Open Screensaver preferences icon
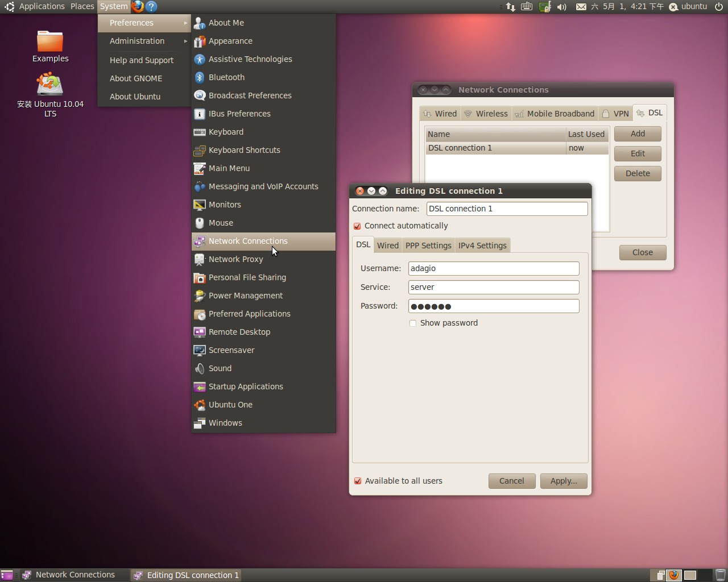Viewport: 728px width, 582px height. pos(200,350)
